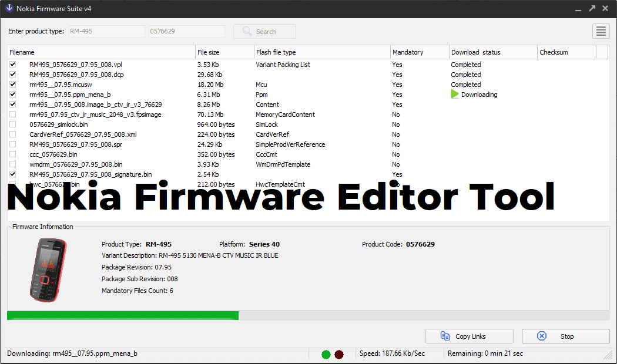Screen dimensions: 617x364
Task: Check the 0576629_simlock.bin checkbox
Action: 12,124
